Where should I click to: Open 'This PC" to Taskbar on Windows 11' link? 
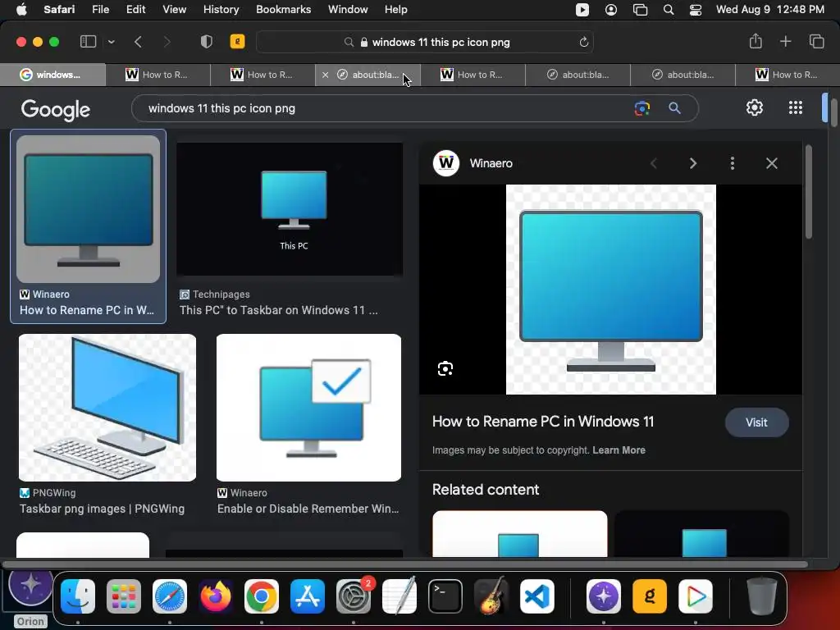(279, 310)
